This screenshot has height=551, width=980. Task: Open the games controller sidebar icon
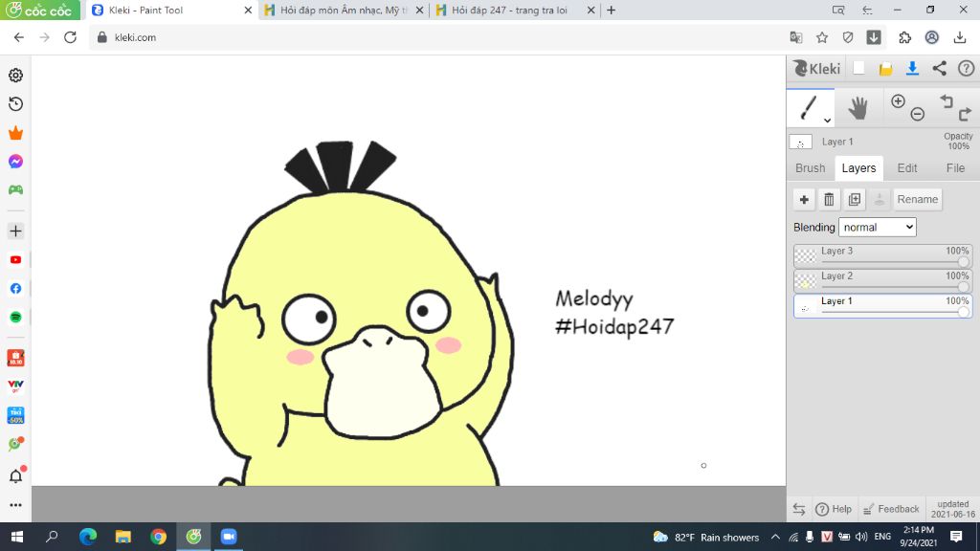[x=15, y=190]
